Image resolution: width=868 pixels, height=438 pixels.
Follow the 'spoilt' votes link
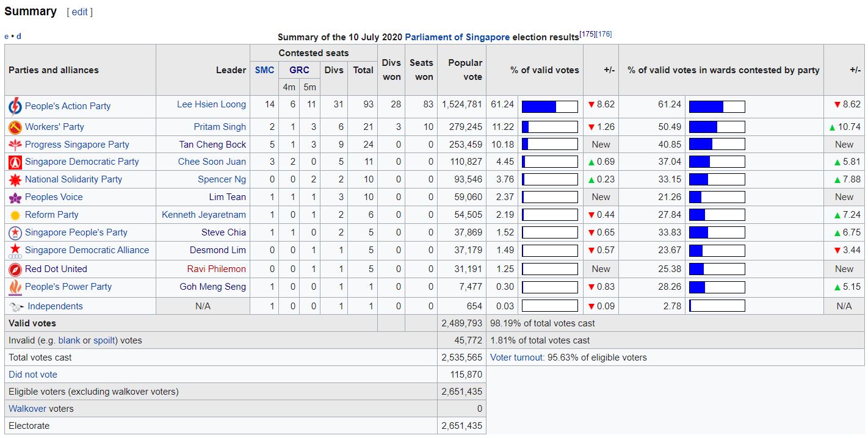[104, 341]
